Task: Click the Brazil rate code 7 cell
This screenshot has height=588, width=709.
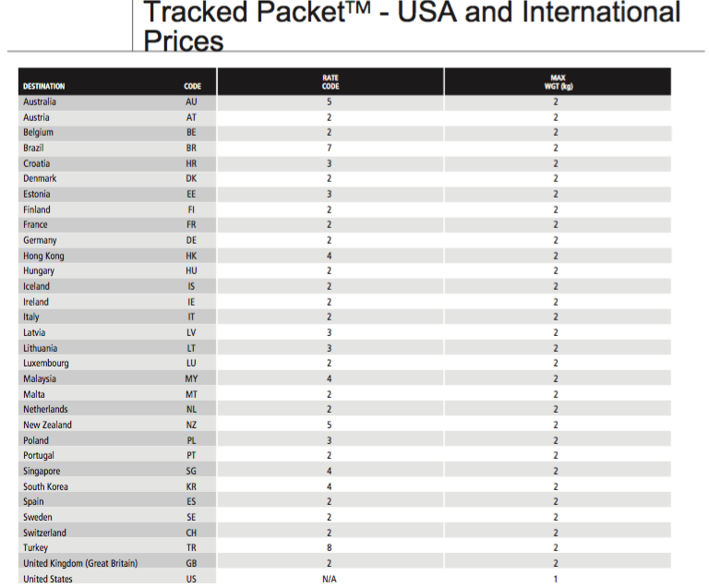Action: (x=330, y=149)
